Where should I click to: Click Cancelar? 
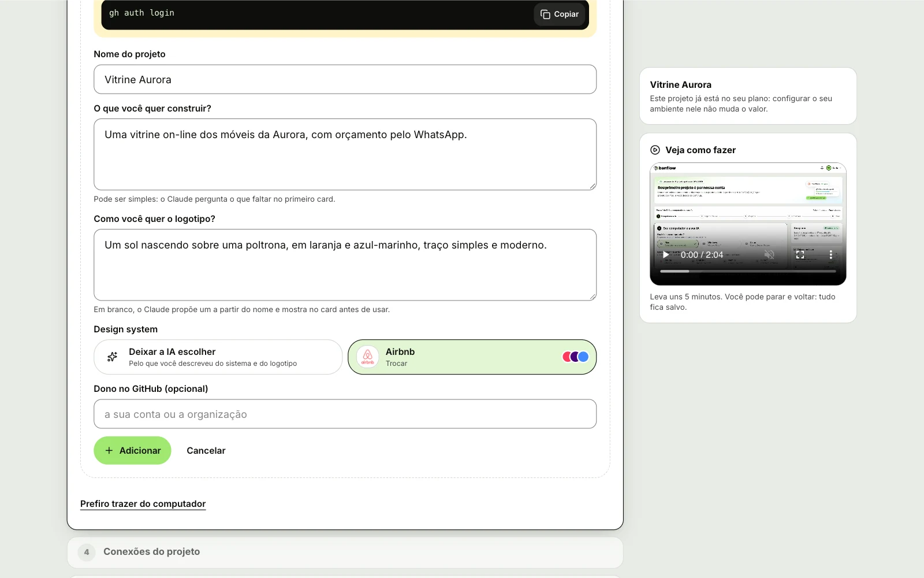click(206, 450)
